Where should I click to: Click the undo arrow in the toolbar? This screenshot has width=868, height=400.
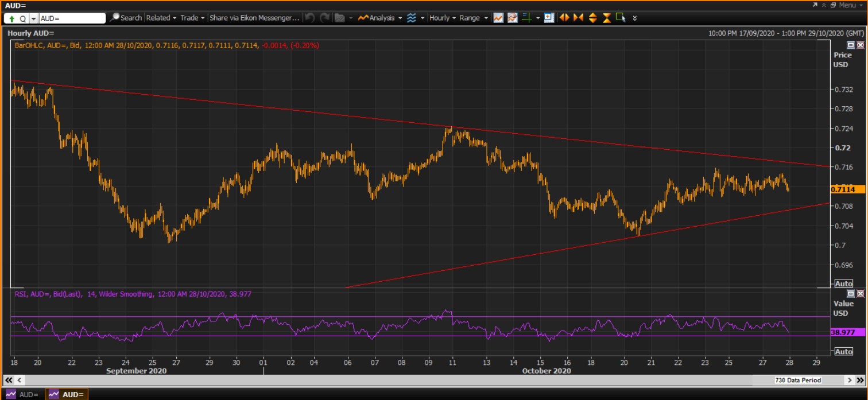(x=310, y=18)
